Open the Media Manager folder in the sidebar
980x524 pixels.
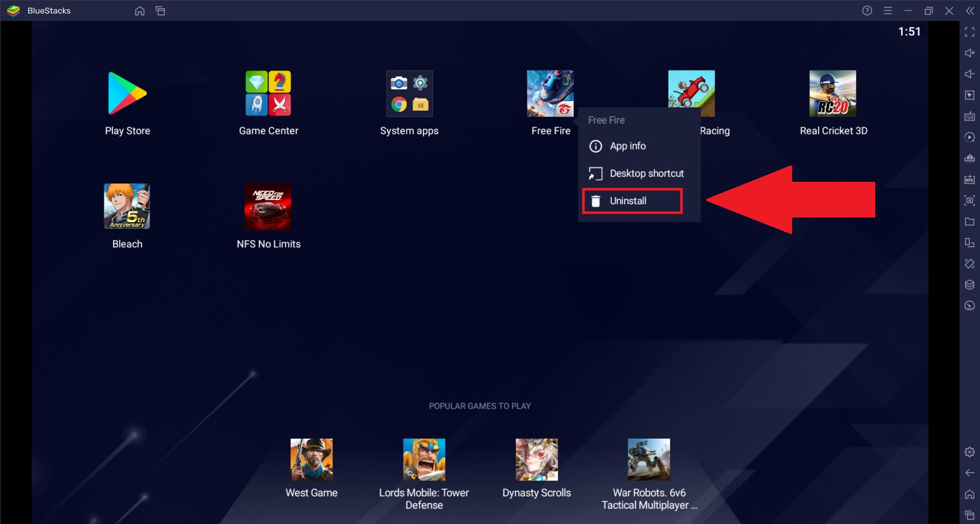coord(969,222)
